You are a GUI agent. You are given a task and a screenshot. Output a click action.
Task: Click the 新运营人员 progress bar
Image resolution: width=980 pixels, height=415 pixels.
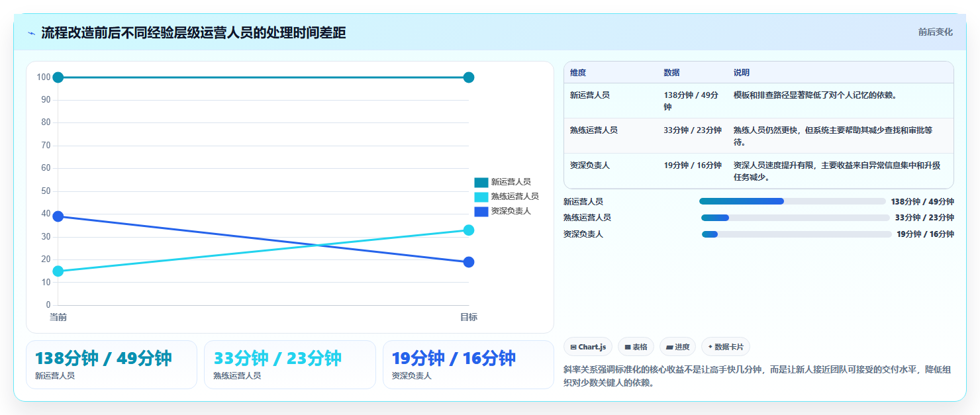pos(793,201)
